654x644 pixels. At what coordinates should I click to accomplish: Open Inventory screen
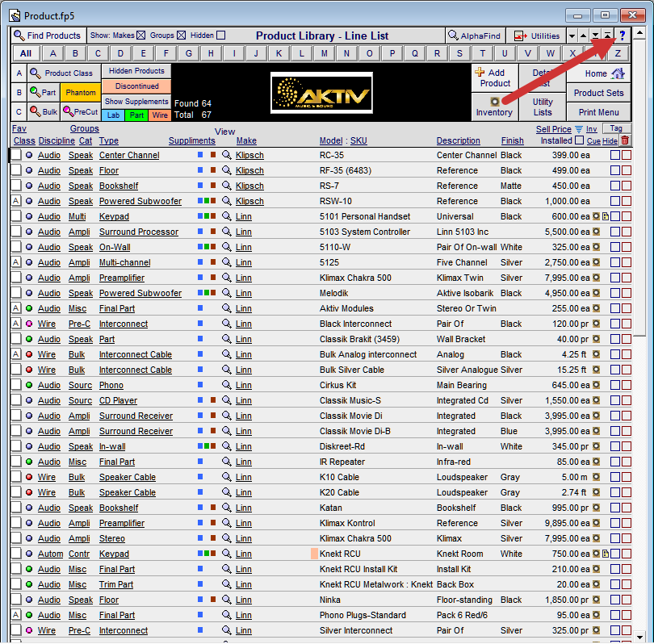pyautogui.click(x=494, y=107)
